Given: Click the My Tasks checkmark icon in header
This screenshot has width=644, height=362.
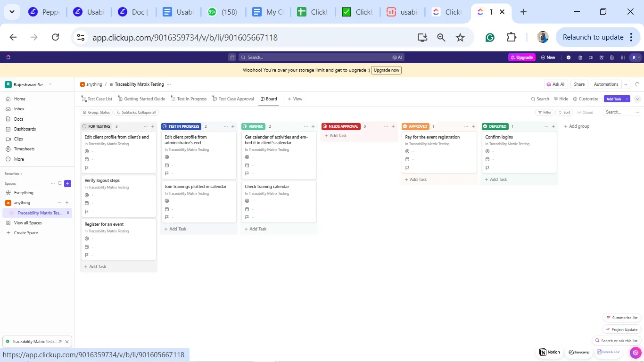Looking at the screenshot, I should (x=569, y=58).
